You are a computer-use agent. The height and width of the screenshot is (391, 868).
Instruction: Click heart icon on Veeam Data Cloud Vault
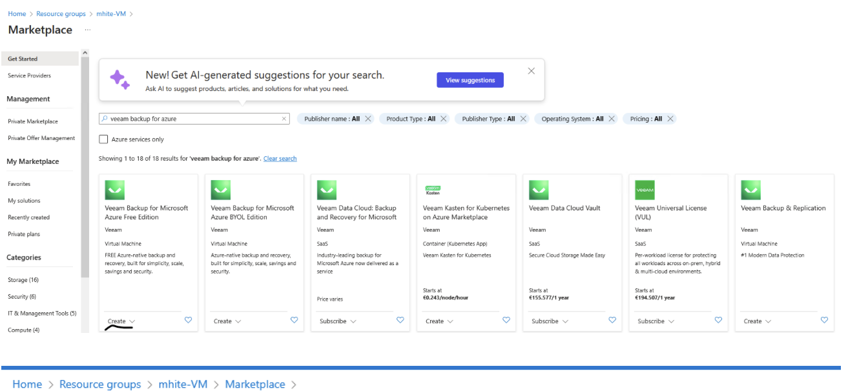612,320
